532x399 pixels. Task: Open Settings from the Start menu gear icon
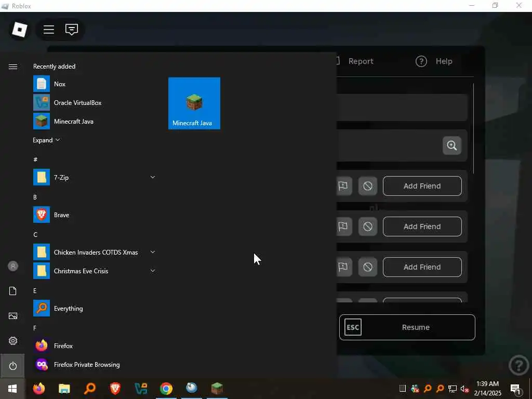pyautogui.click(x=13, y=341)
